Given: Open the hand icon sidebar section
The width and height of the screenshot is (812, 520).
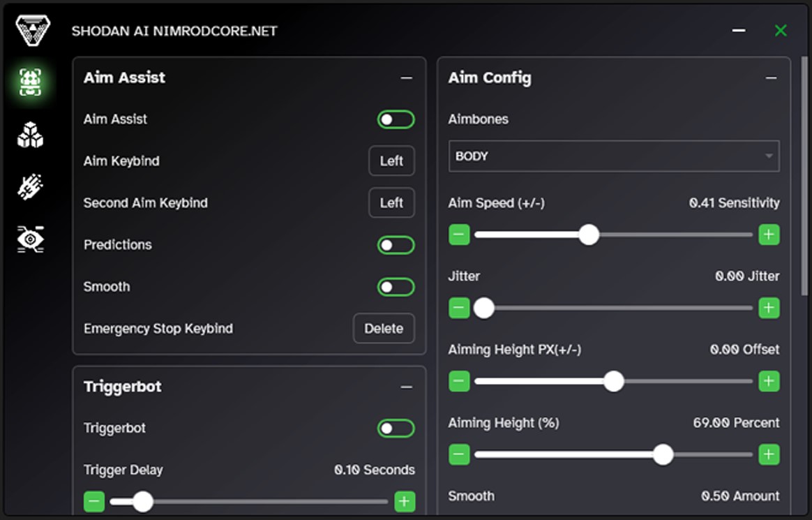Looking at the screenshot, I should point(30,187).
